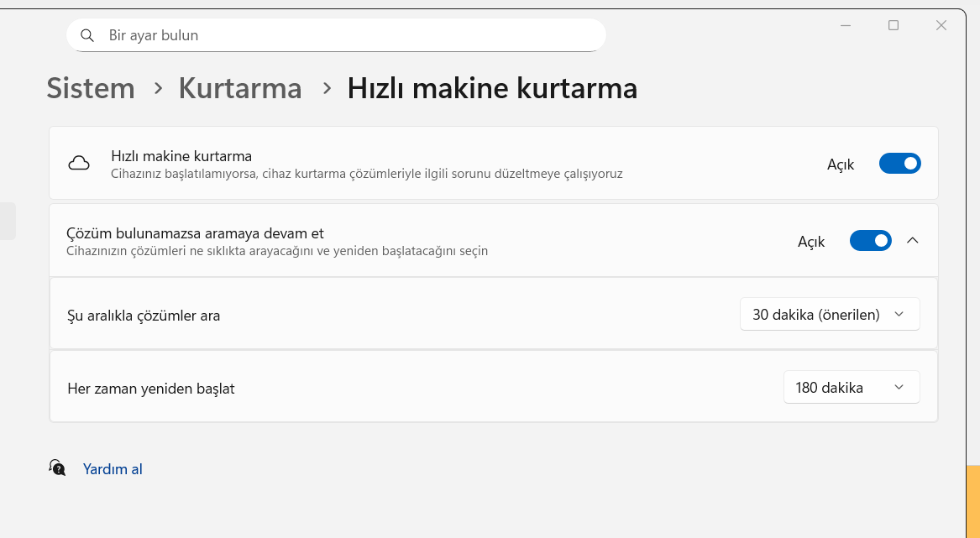
Task: Click the large Hızlı makine kurtarma page heading
Action: 492,88
